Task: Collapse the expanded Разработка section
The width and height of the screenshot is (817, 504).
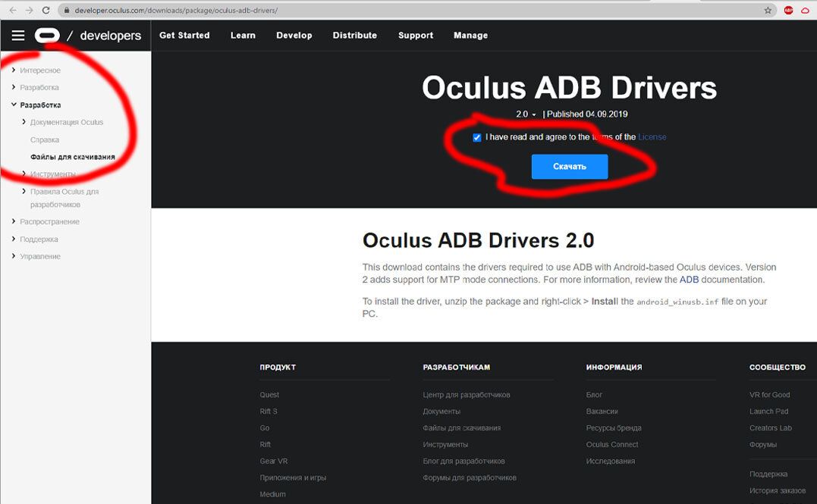Action: tap(14, 105)
